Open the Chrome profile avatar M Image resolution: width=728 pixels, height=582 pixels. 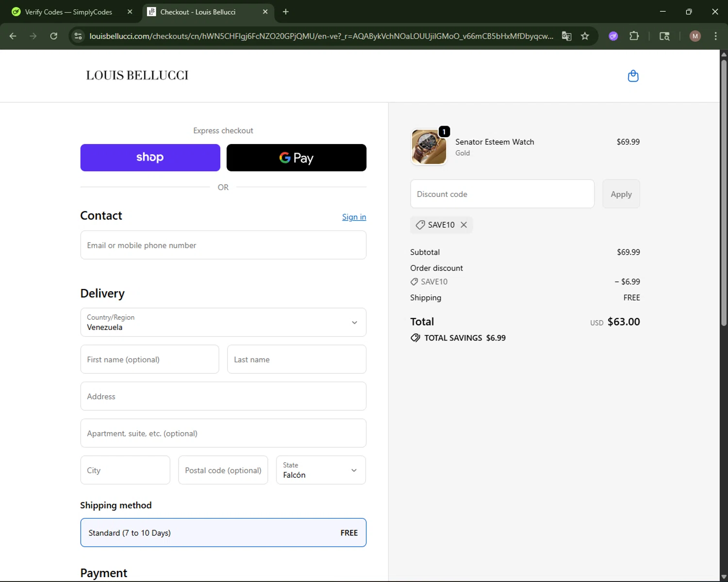coord(695,36)
